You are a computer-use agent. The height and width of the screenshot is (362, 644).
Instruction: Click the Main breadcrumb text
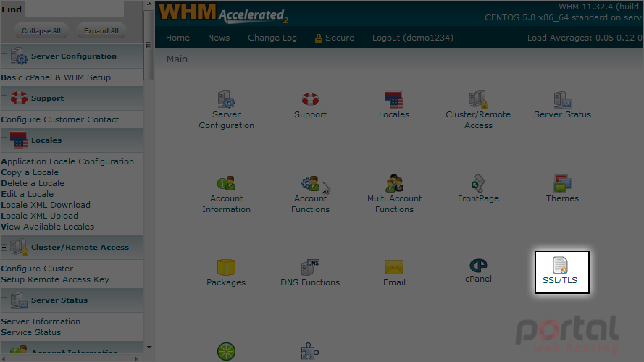(177, 59)
